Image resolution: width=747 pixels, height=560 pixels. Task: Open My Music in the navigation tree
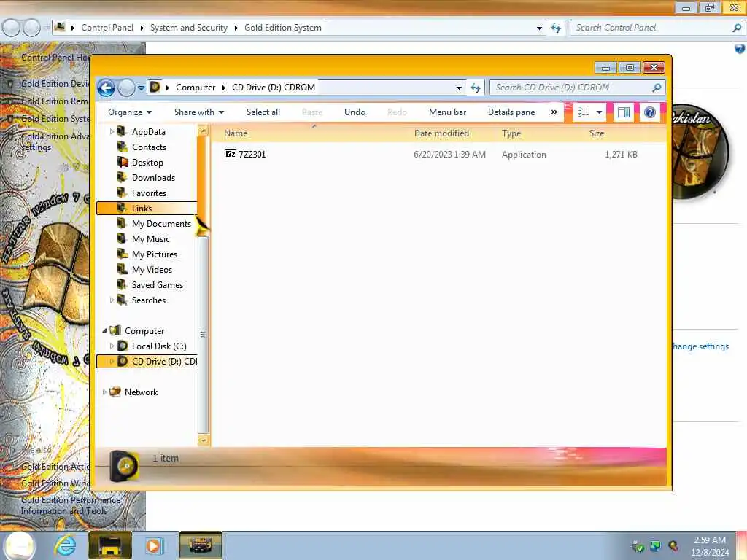click(x=150, y=239)
